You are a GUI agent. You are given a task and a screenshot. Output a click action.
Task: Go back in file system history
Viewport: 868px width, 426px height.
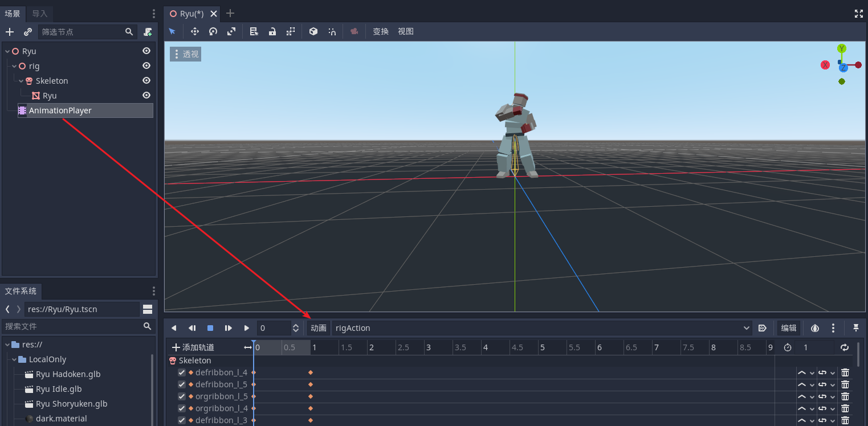(7, 309)
